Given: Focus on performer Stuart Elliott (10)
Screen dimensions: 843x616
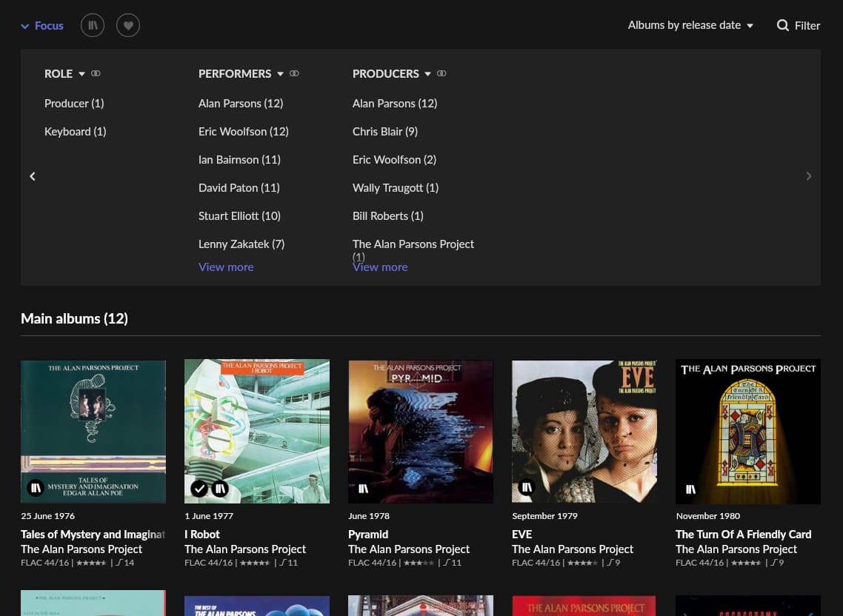Looking at the screenshot, I should click(239, 216).
